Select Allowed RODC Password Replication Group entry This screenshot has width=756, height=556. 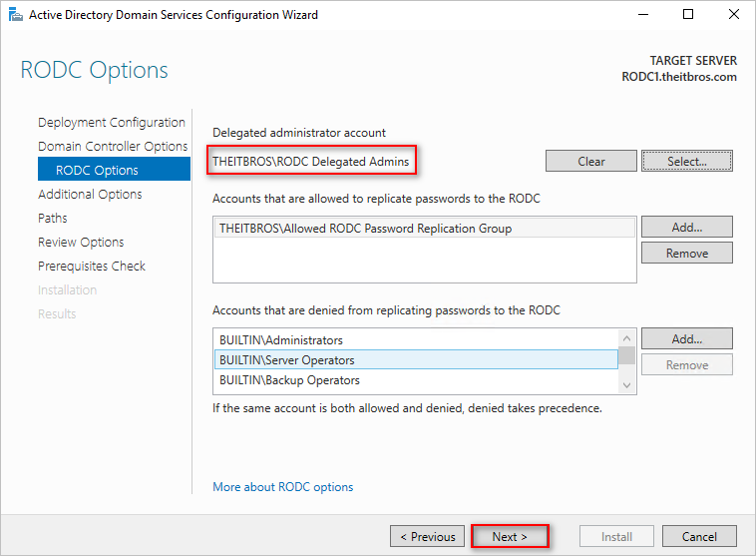coord(424,229)
